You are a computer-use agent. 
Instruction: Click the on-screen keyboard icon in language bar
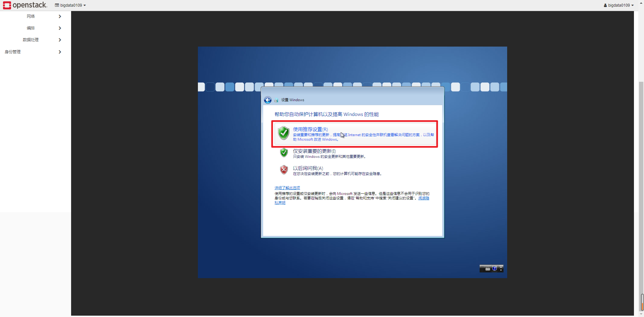click(488, 269)
